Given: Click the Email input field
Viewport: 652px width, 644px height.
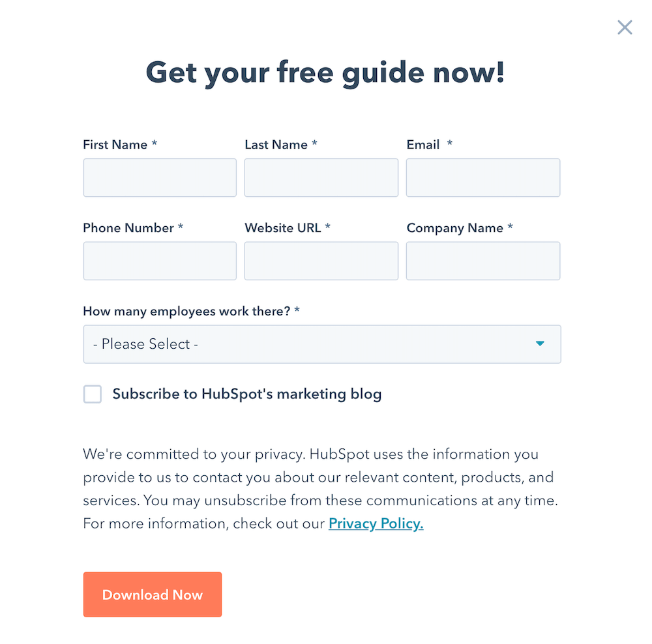Looking at the screenshot, I should coord(482,177).
